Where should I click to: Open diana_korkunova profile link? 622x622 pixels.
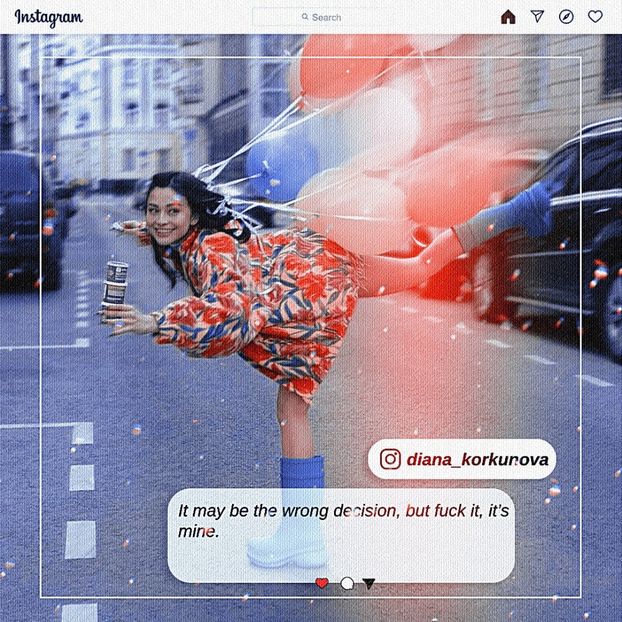pyautogui.click(x=477, y=459)
